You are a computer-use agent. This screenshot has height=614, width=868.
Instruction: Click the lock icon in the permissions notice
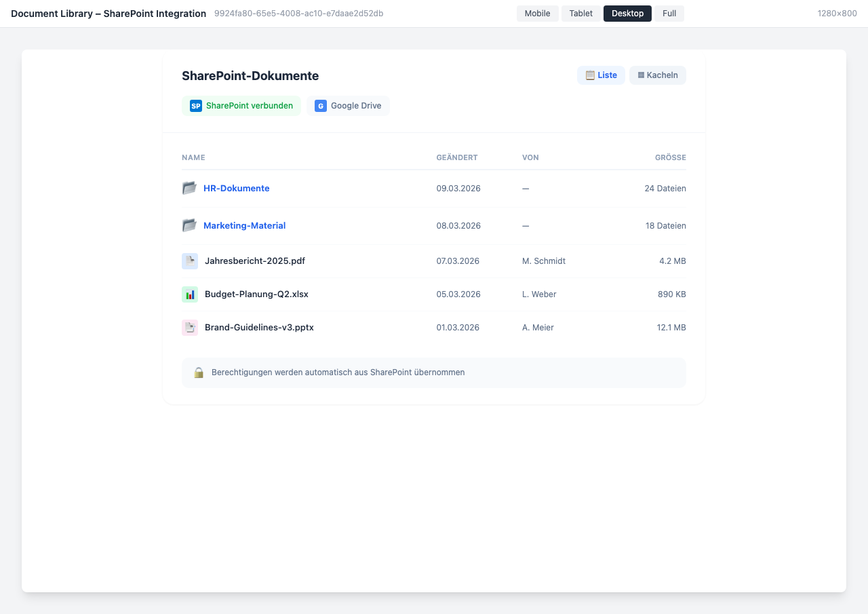click(199, 372)
